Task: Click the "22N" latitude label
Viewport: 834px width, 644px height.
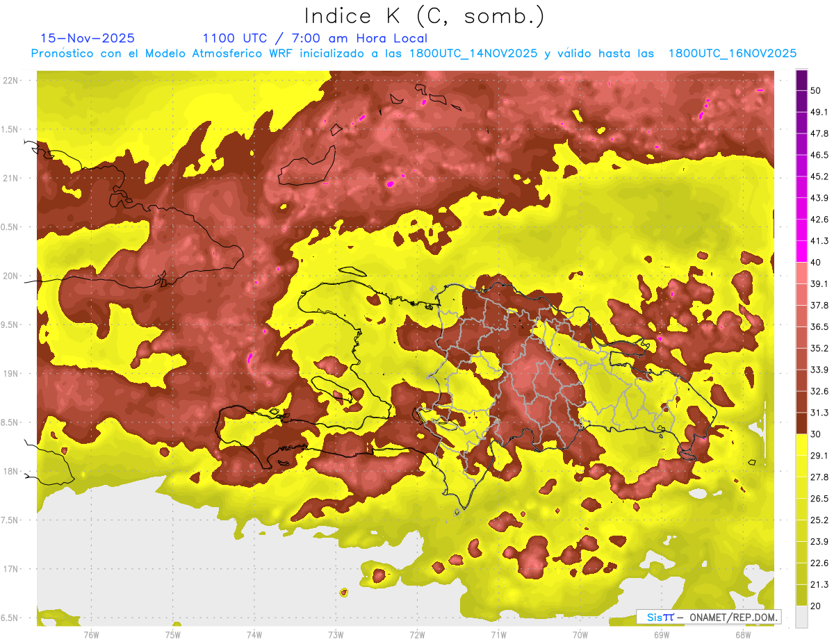Action: pyautogui.click(x=12, y=81)
